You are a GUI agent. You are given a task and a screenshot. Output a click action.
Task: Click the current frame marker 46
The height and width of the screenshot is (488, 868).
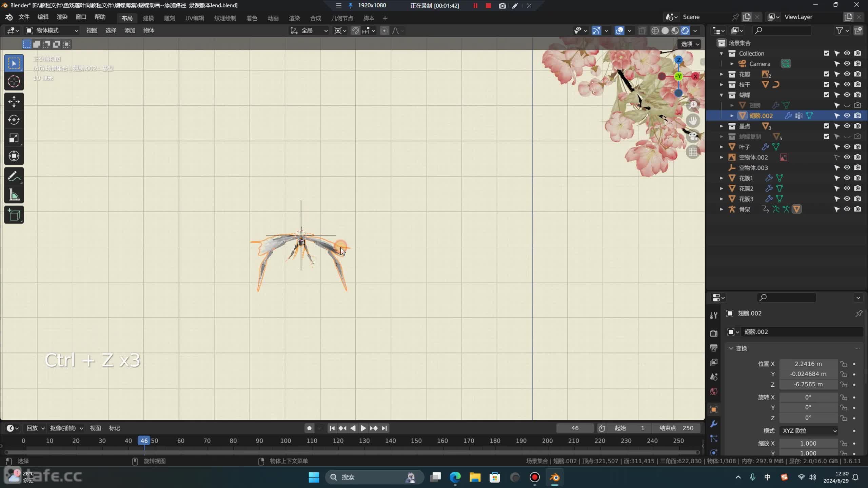pos(144,441)
